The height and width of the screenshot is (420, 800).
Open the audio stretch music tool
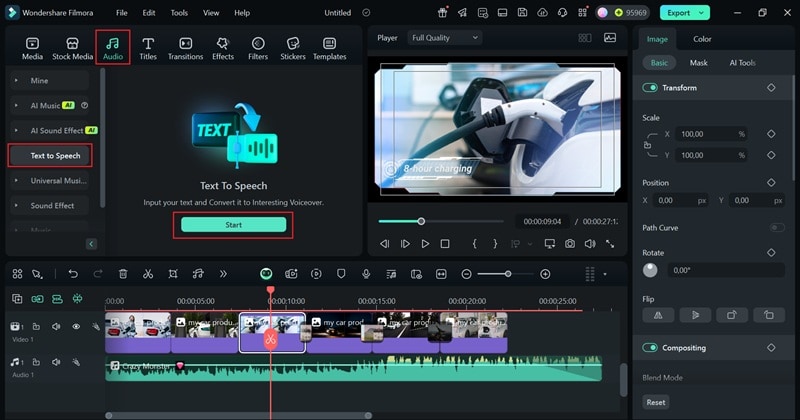pyautogui.click(x=198, y=274)
